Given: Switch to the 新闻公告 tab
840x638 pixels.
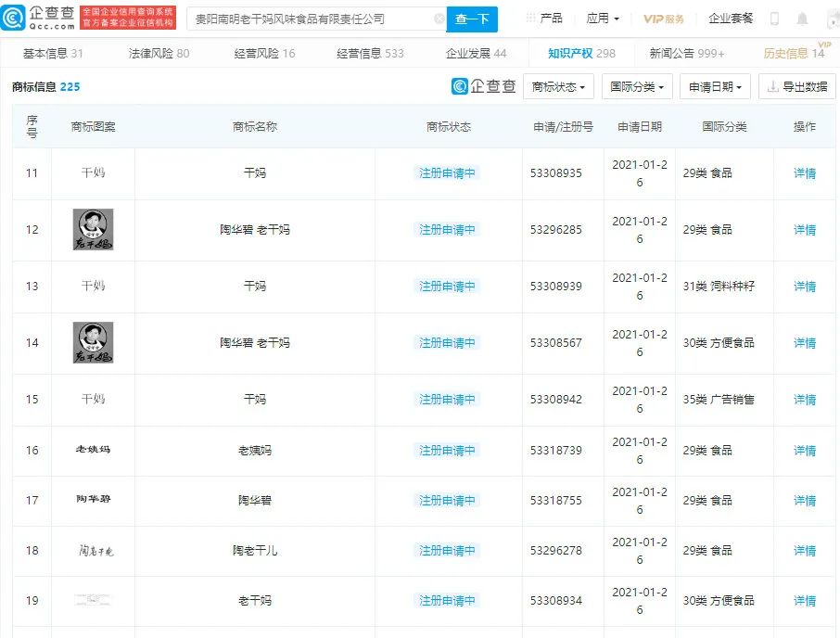Looking at the screenshot, I should point(687,53).
